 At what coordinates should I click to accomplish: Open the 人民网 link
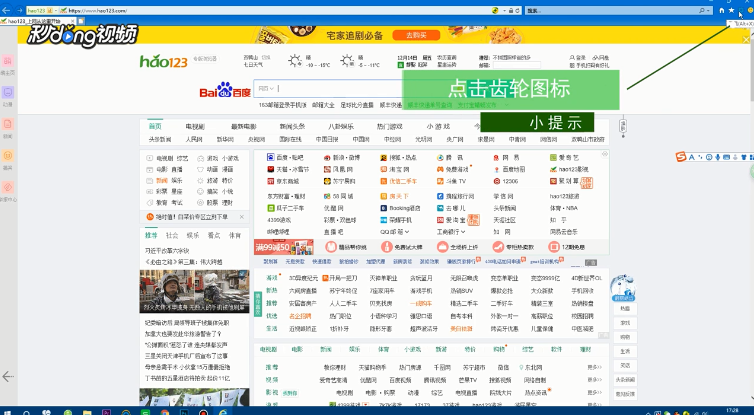coord(194,139)
